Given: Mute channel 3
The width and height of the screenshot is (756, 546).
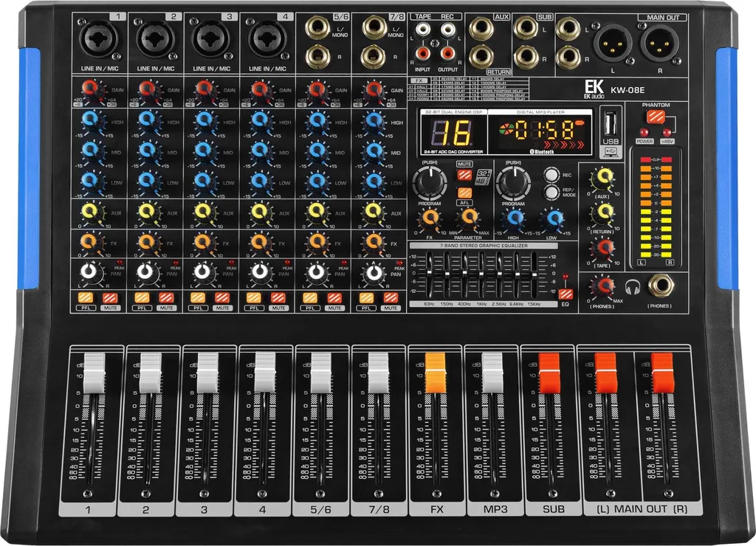Looking at the screenshot, I should click(x=221, y=297).
